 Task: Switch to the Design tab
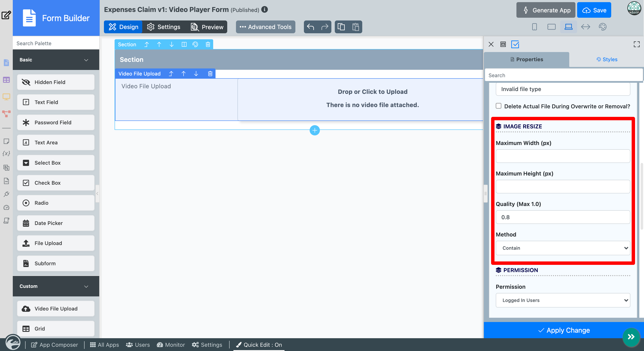[123, 27]
